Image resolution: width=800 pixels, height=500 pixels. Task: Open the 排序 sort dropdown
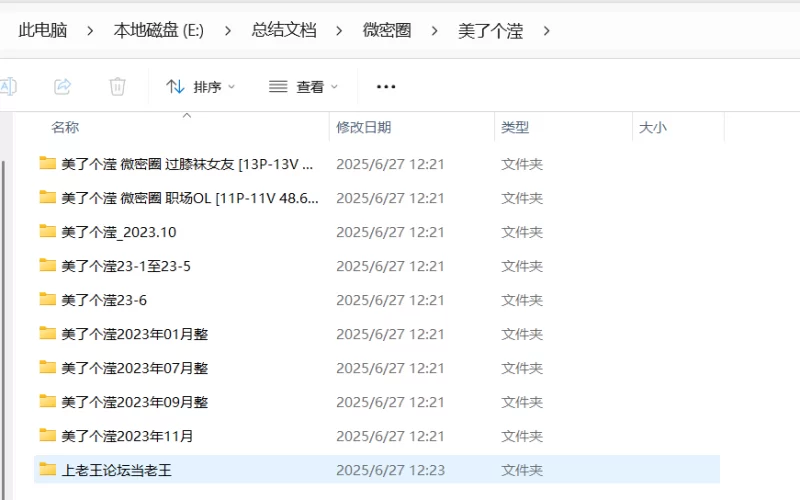[x=201, y=87]
